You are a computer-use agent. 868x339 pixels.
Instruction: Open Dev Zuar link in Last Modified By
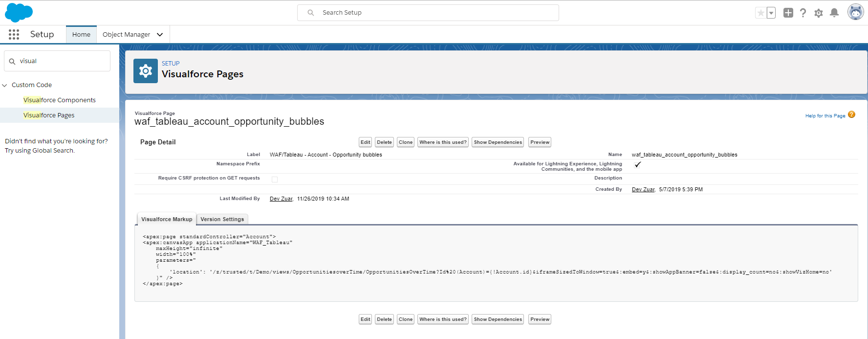(x=281, y=199)
